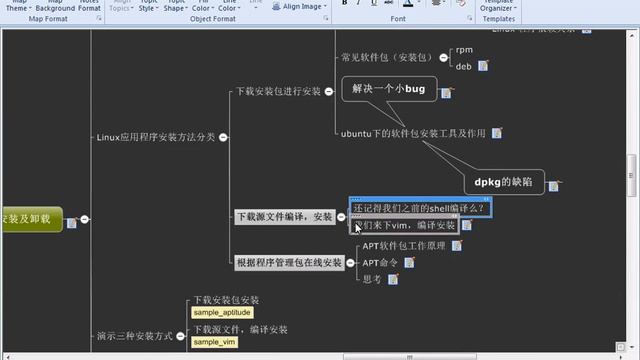Open the Topic Style dropdown

point(149,6)
